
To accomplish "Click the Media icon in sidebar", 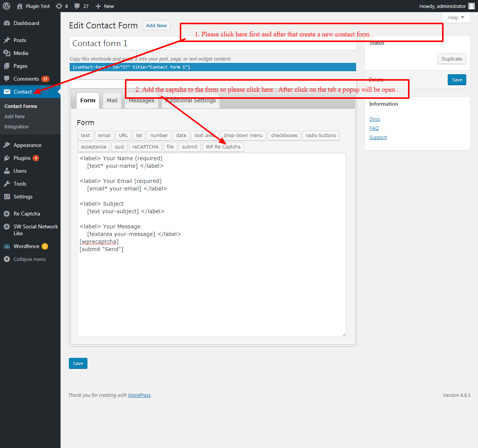I will [x=7, y=53].
